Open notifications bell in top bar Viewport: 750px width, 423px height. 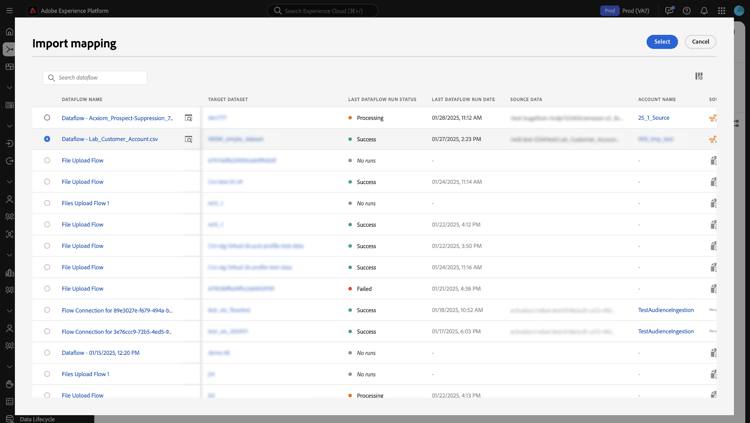pyautogui.click(x=704, y=11)
